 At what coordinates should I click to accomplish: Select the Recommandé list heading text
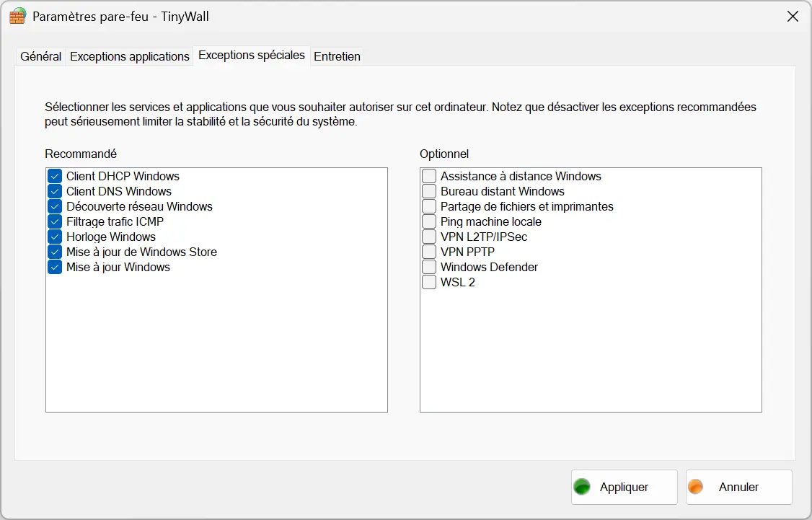pos(81,154)
